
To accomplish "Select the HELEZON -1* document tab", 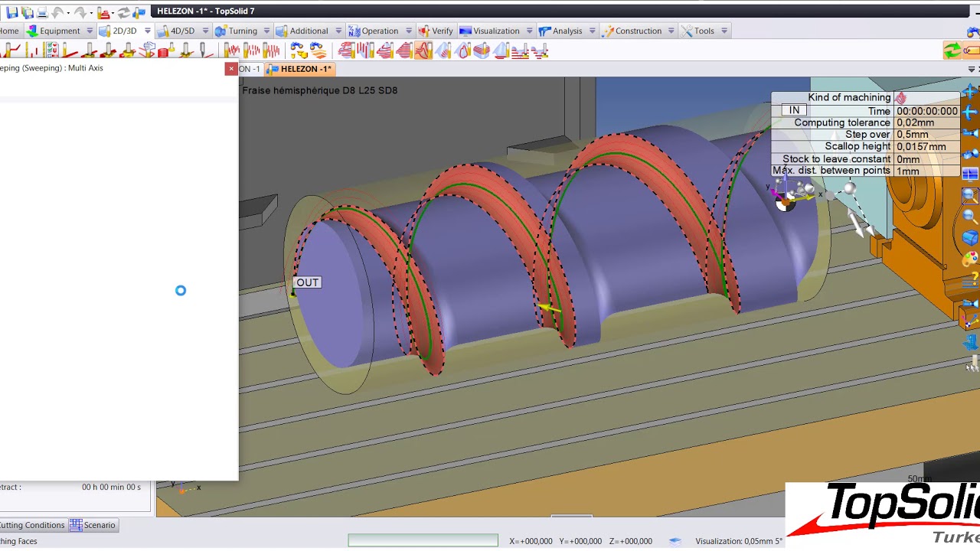I will point(299,69).
